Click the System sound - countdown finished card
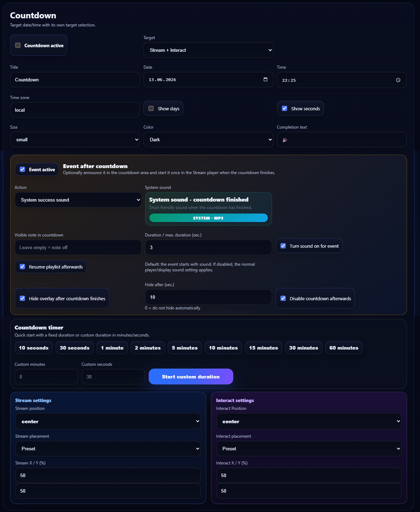This screenshot has width=420, height=512. tap(208, 209)
